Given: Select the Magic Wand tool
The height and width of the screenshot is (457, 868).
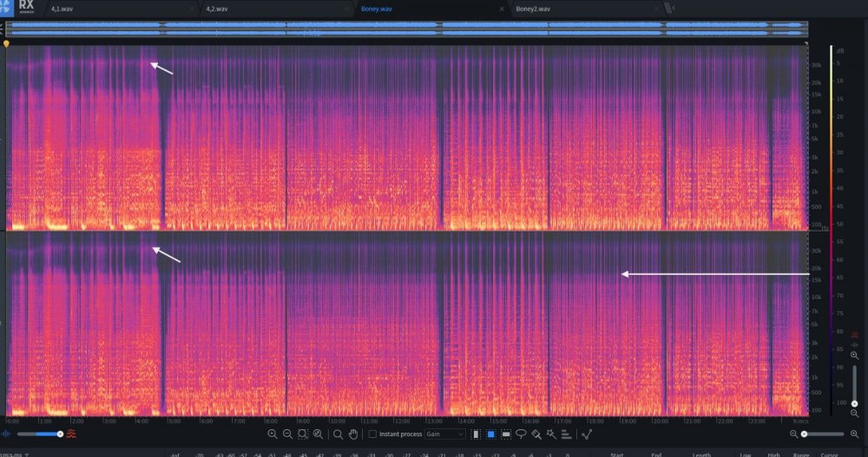Looking at the screenshot, I should (x=551, y=434).
